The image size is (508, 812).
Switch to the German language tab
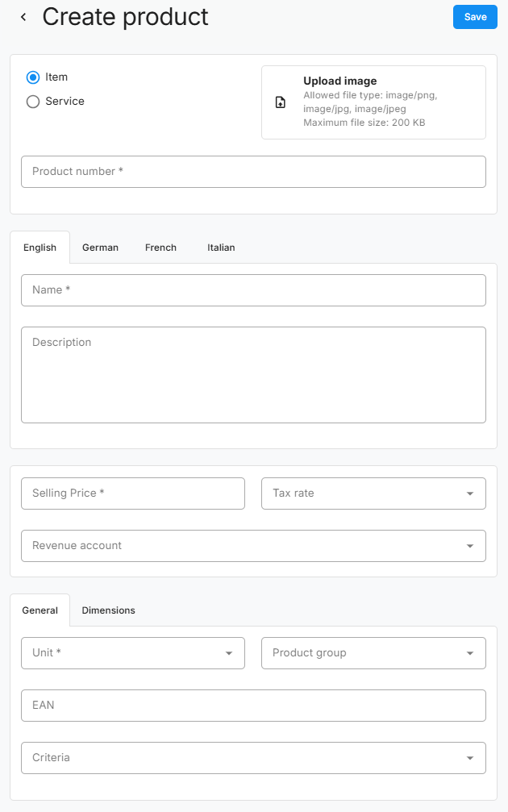[x=100, y=248]
